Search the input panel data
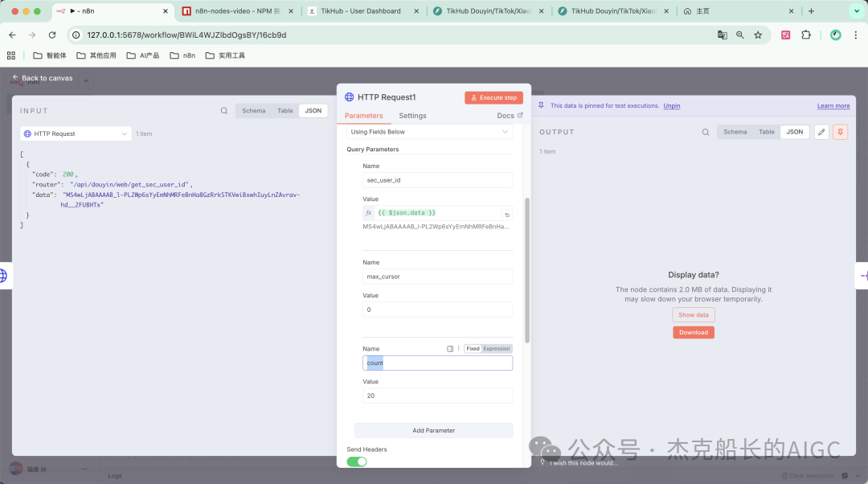 pos(224,111)
